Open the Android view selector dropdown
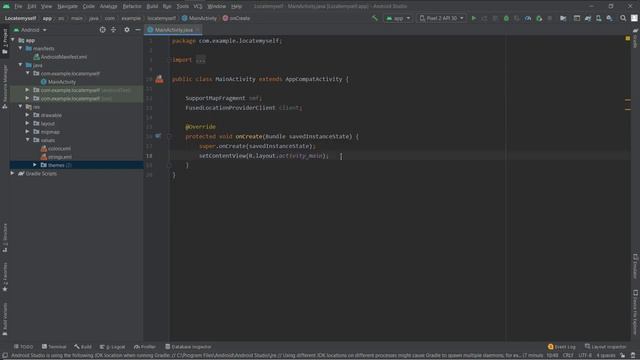This screenshot has height=360, width=640. (x=30, y=30)
